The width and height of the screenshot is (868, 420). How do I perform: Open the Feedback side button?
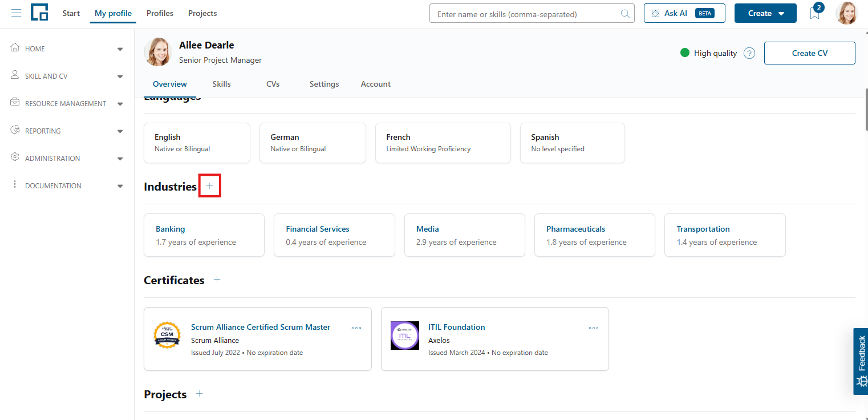(x=861, y=361)
